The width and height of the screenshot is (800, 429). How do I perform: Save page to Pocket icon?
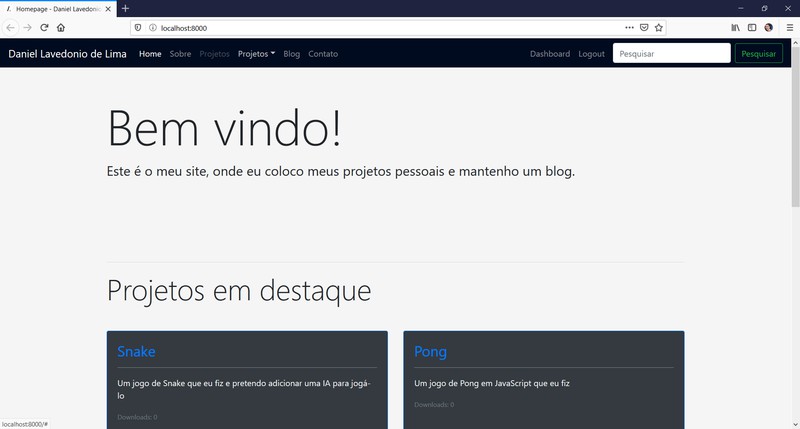[644, 28]
